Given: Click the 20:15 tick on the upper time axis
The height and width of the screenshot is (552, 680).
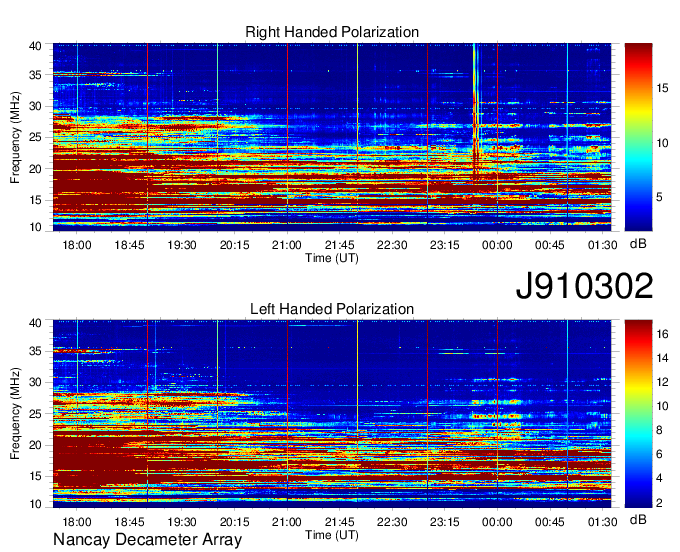Looking at the screenshot, I should click(234, 245).
